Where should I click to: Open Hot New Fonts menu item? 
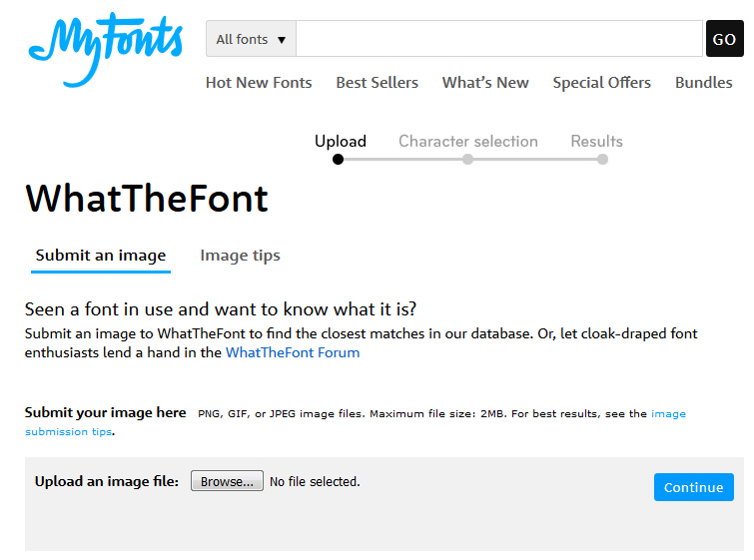tap(259, 83)
